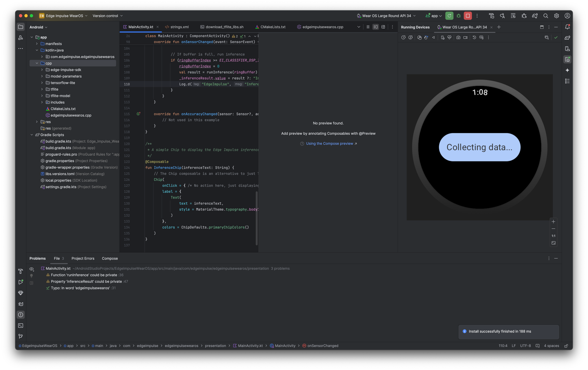Click the zoom-in plus control on the emulator panel
This screenshot has width=588, height=370.
553,222
